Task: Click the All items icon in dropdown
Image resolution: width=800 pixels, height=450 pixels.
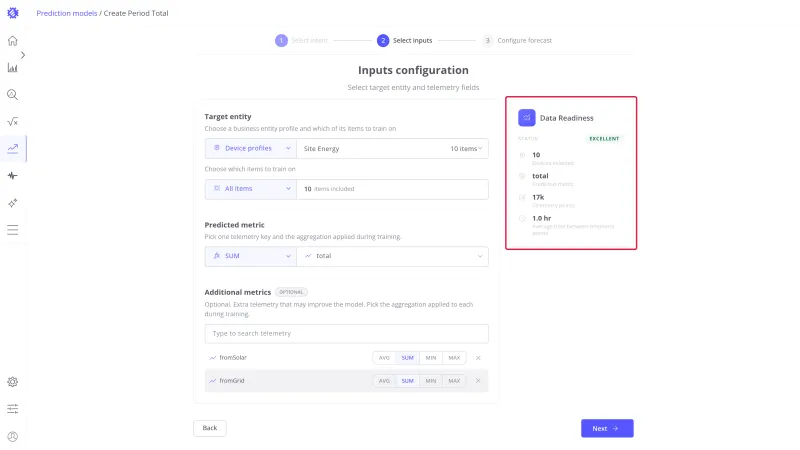Action: point(217,188)
